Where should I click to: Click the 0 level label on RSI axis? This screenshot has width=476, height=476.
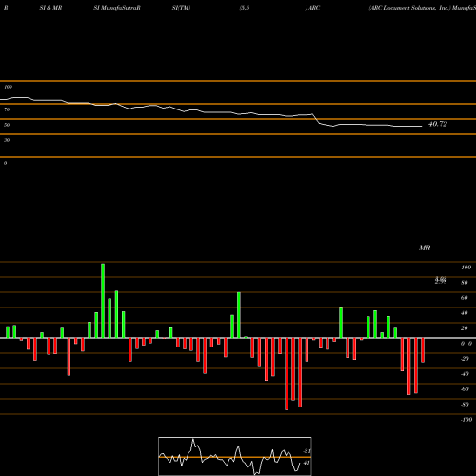(5, 163)
